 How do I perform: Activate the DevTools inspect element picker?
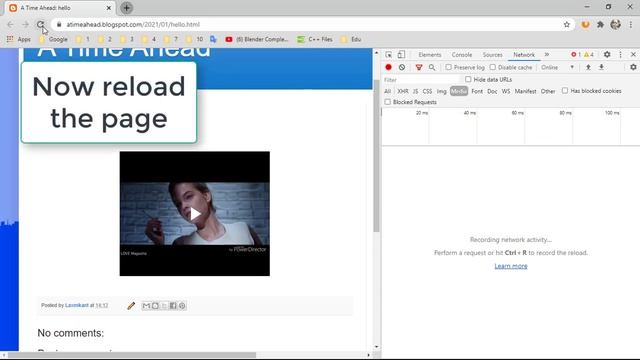point(389,55)
